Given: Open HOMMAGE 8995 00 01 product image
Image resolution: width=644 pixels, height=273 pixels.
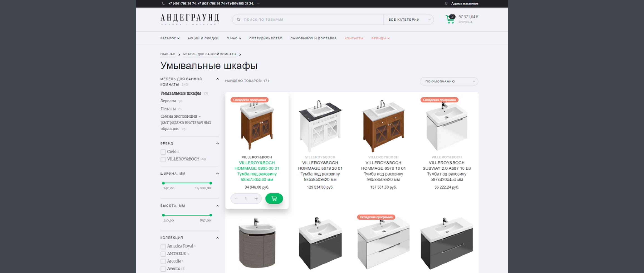Looking at the screenshot, I should coord(257,126).
